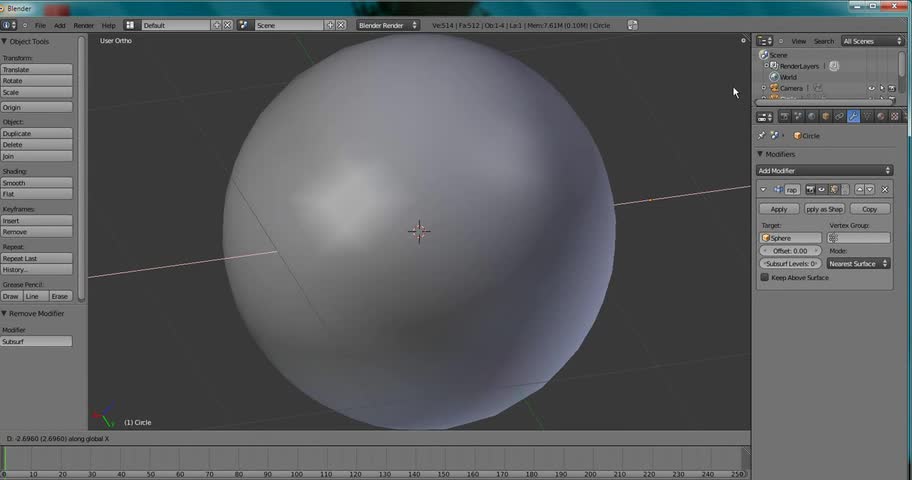Switch to Texture properties tab
The height and width of the screenshot is (480, 912).
click(895, 116)
